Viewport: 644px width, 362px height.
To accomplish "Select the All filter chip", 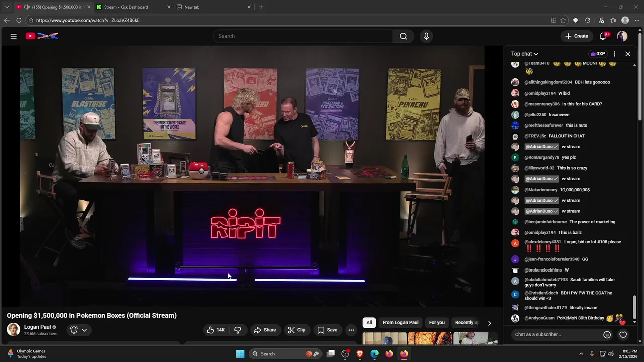I will [369, 323].
